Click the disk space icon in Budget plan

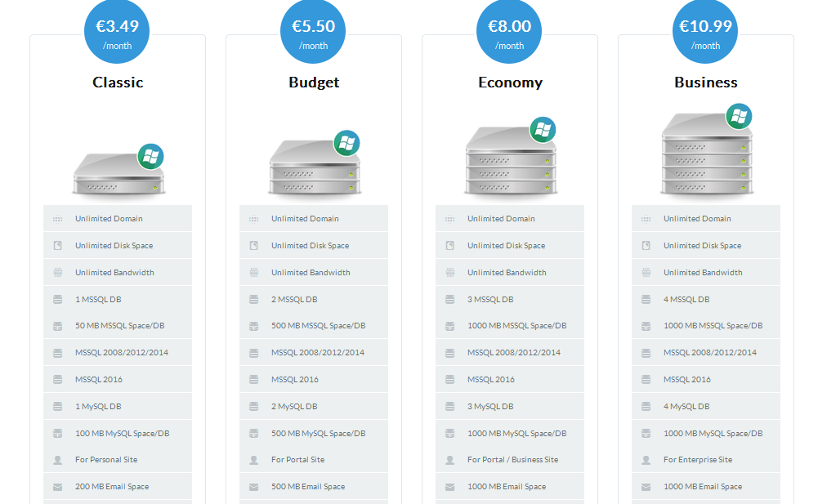tap(253, 245)
